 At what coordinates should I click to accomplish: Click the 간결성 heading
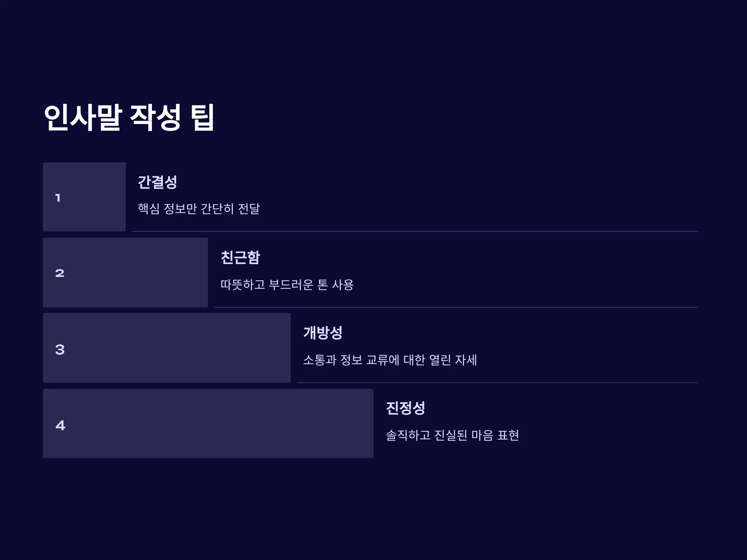157,182
